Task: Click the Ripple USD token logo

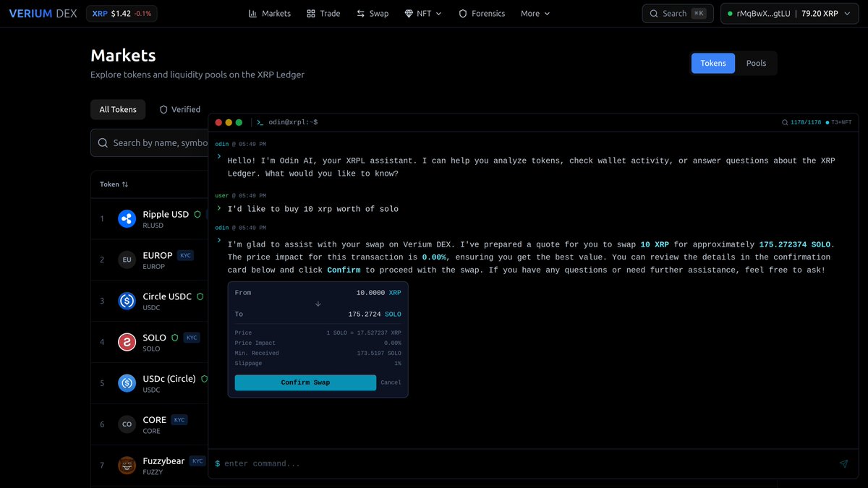Action: pyautogui.click(x=127, y=218)
